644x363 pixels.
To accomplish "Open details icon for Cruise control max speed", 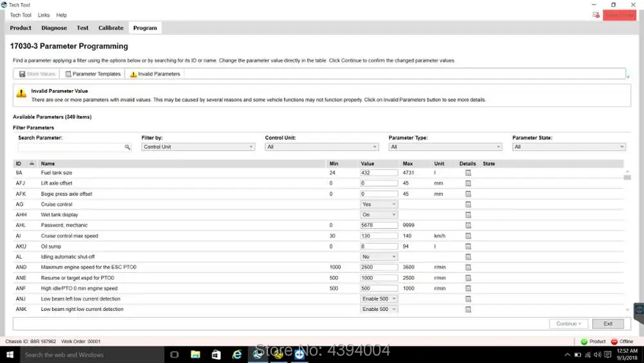I will coord(468,236).
